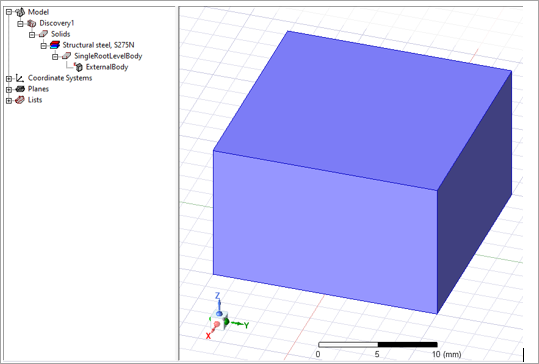Select the Coordinate Systems label
This screenshot has width=539, height=364.
(x=60, y=78)
